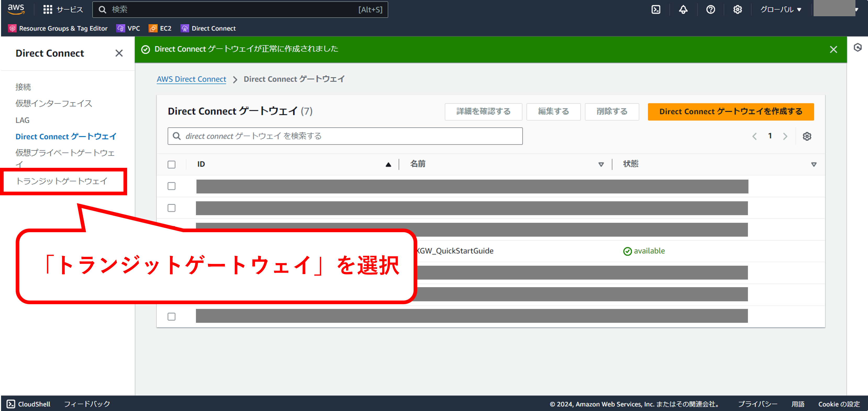Click the gateway search filter field
The height and width of the screenshot is (411, 868).
(345, 136)
